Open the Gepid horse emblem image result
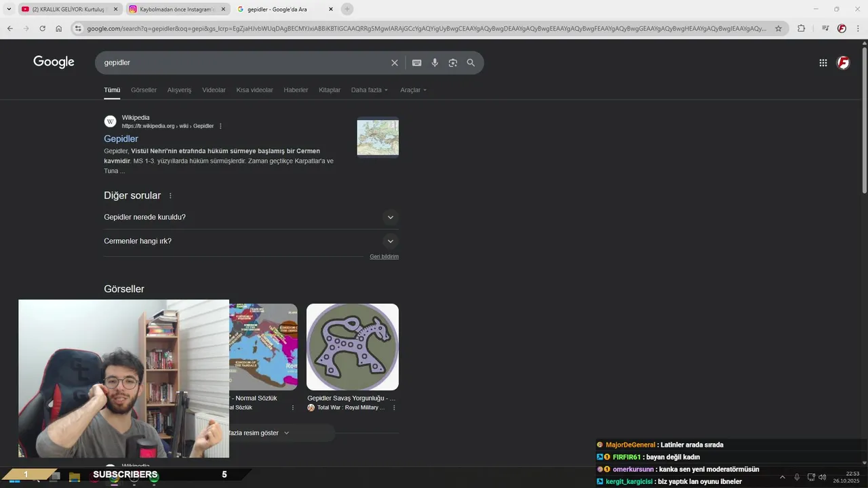 (x=353, y=347)
